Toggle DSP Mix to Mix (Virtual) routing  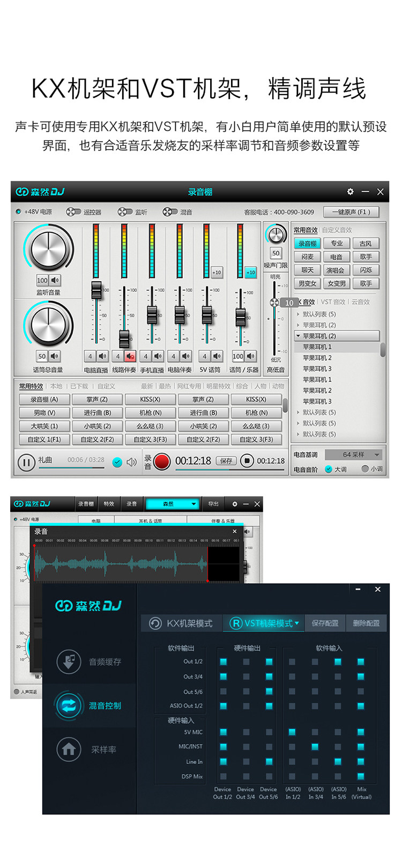tap(361, 776)
